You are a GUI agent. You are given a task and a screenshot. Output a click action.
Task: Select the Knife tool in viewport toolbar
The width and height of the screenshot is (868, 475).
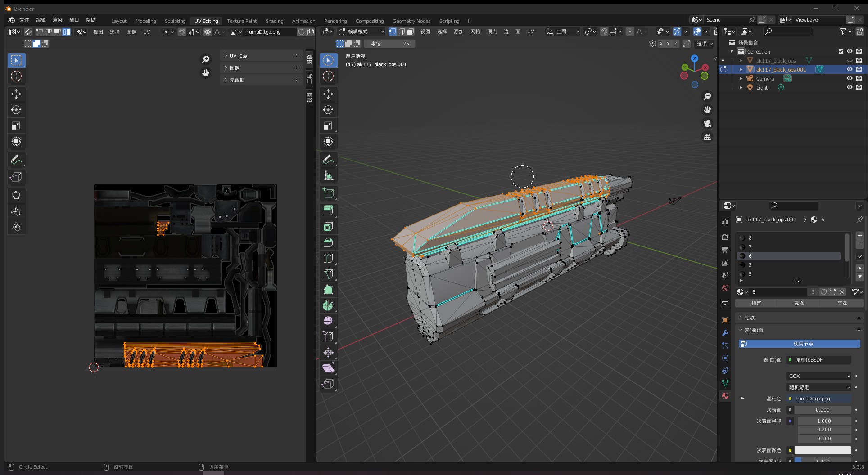pos(328,274)
